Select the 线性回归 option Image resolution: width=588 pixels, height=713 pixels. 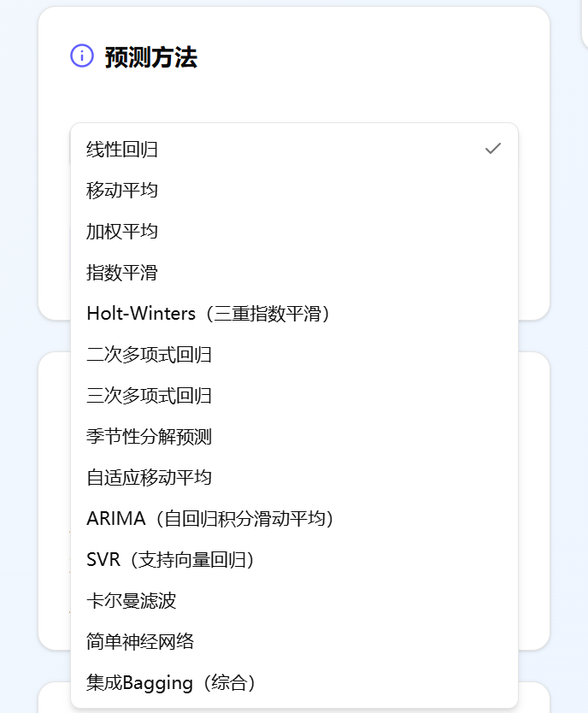[122, 150]
